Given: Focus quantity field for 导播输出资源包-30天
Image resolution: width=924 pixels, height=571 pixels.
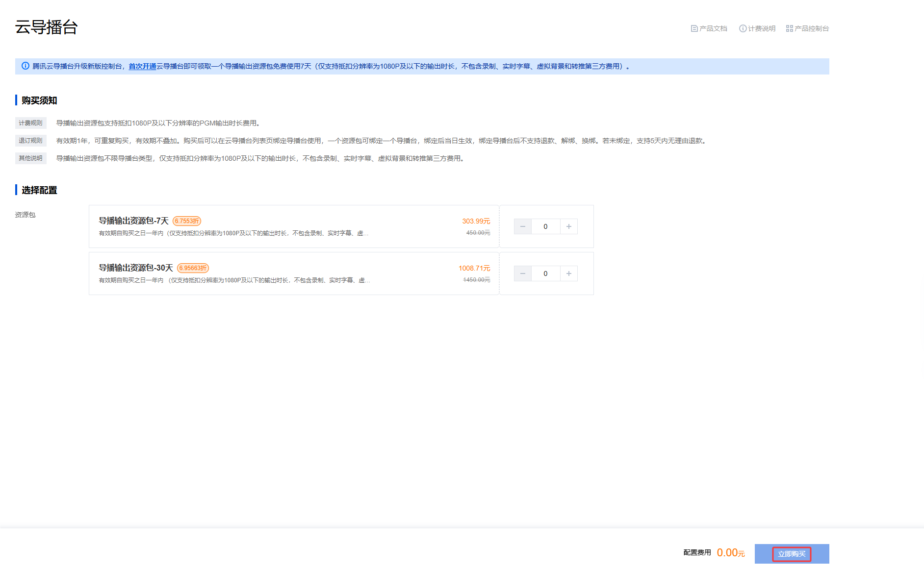Looking at the screenshot, I should [546, 273].
